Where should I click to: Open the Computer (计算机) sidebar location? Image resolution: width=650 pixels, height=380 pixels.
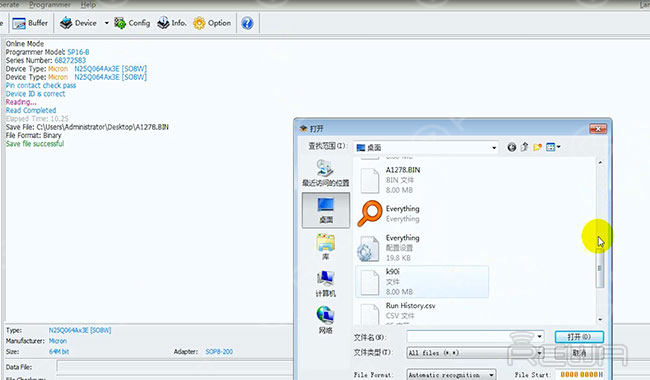coord(325,284)
